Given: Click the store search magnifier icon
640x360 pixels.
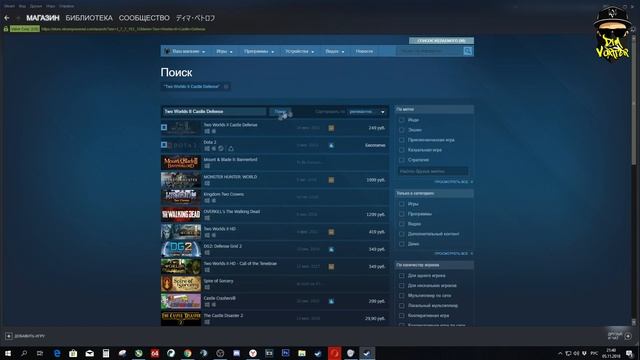Looking at the screenshot, I should [x=468, y=51].
